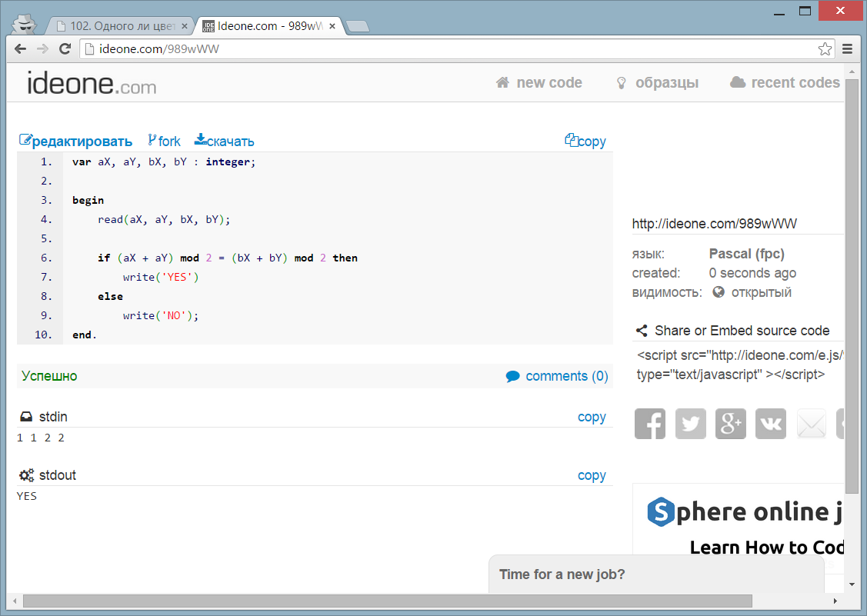Close the '102. Одного ли цвет' tab

185,26
